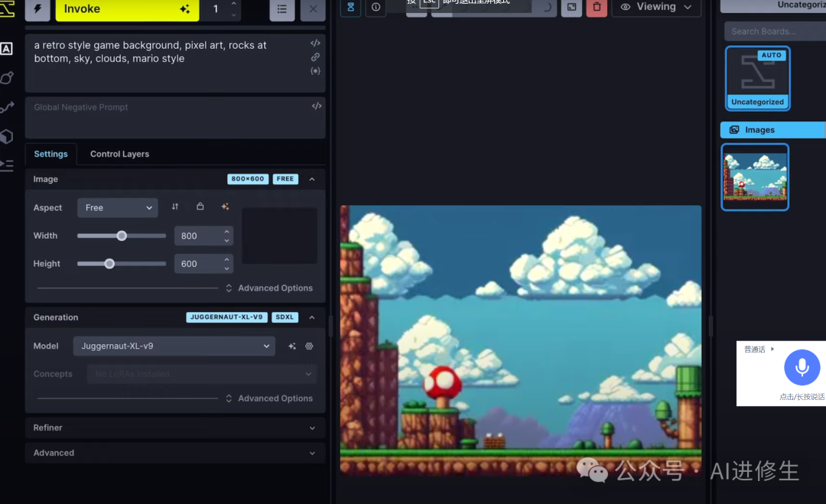Image resolution: width=826 pixels, height=504 pixels.
Task: Expand Advanced Options under Image
Action: [269, 288]
